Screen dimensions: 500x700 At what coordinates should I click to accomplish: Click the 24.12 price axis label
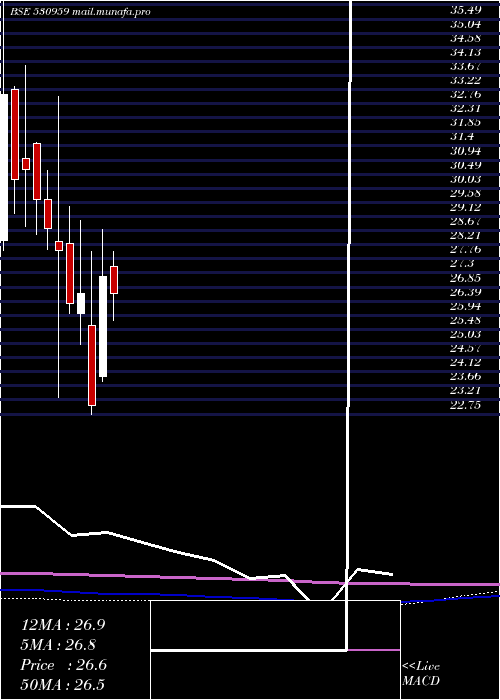465,362
